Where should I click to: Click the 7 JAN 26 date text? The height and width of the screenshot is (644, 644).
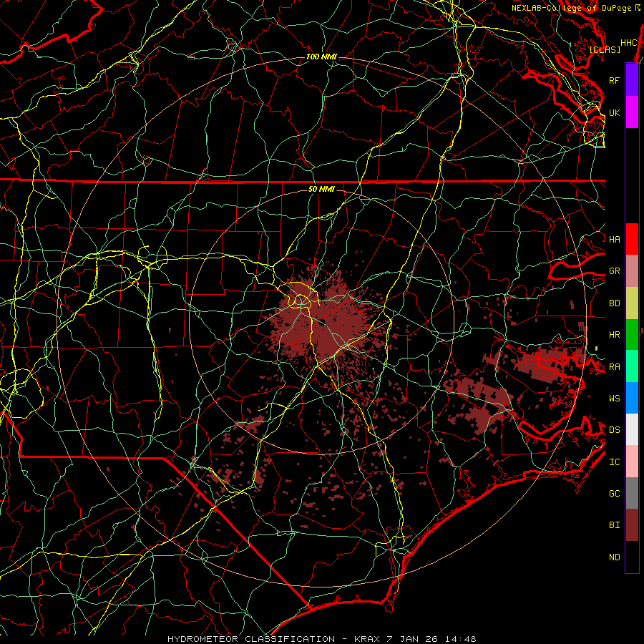tap(413, 639)
